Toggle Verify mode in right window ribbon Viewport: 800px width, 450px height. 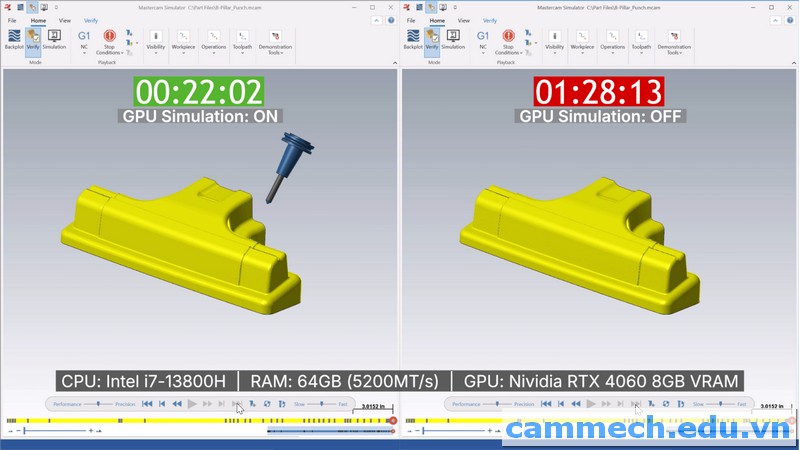tap(432, 38)
